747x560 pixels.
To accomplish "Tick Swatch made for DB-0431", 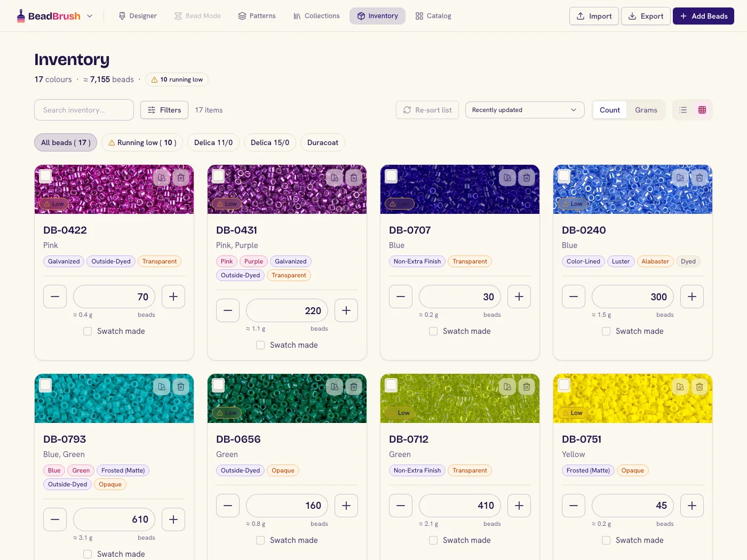I will coord(260,345).
